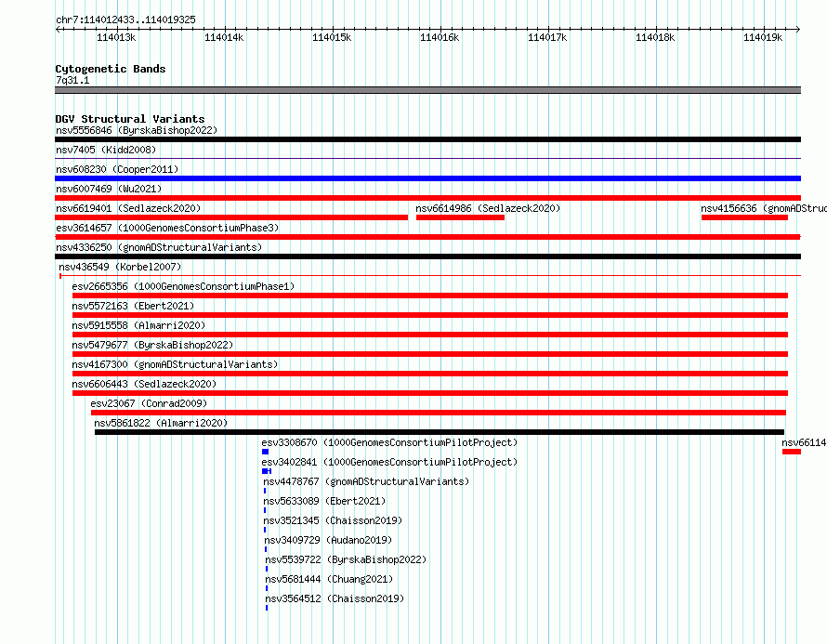Select the black nsv5861822 variant bar
The height and width of the screenshot is (644, 827).
440,432
